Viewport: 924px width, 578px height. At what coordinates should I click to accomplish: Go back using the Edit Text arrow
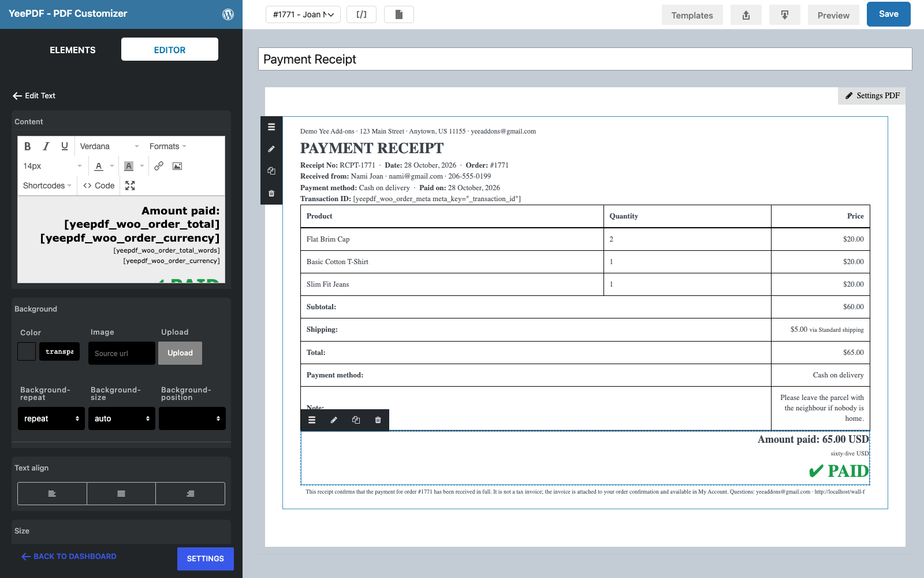point(17,96)
